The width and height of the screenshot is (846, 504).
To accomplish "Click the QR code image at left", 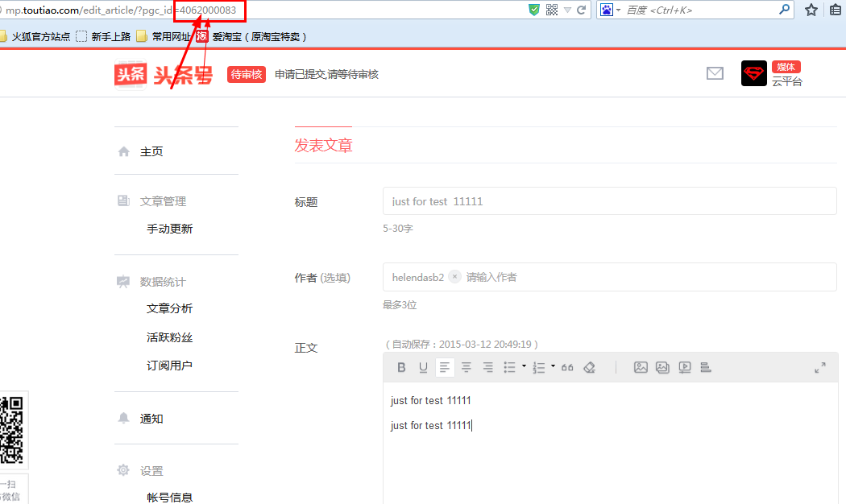I will [12, 430].
